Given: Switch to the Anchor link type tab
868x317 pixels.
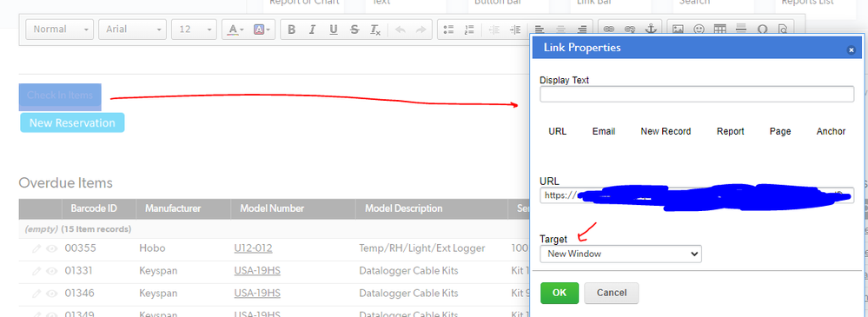Looking at the screenshot, I should 831,131.
